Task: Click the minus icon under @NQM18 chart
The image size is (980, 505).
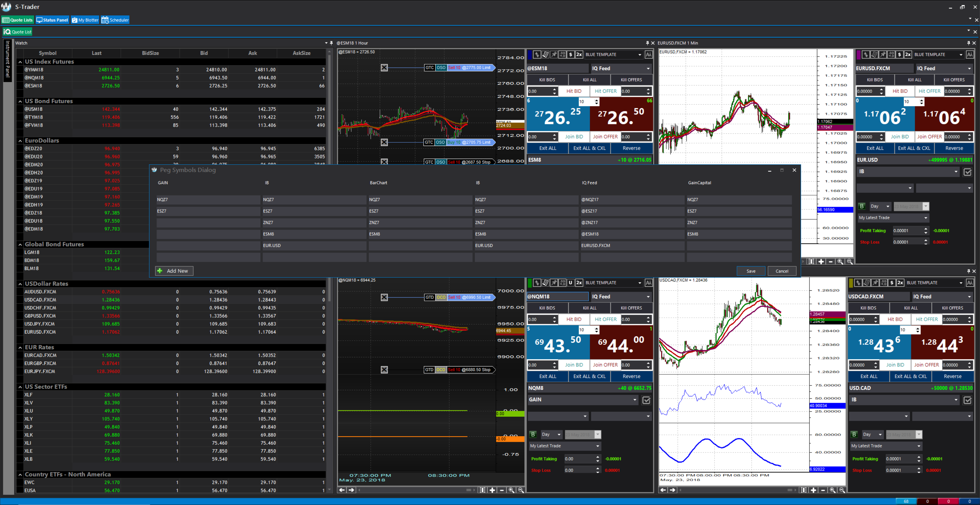Action: (502, 490)
